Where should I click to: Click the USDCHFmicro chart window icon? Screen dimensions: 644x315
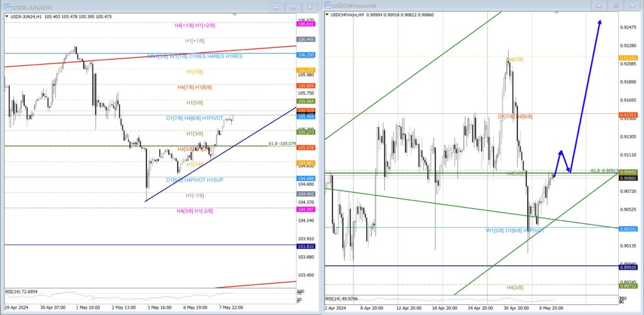tap(329, 5)
